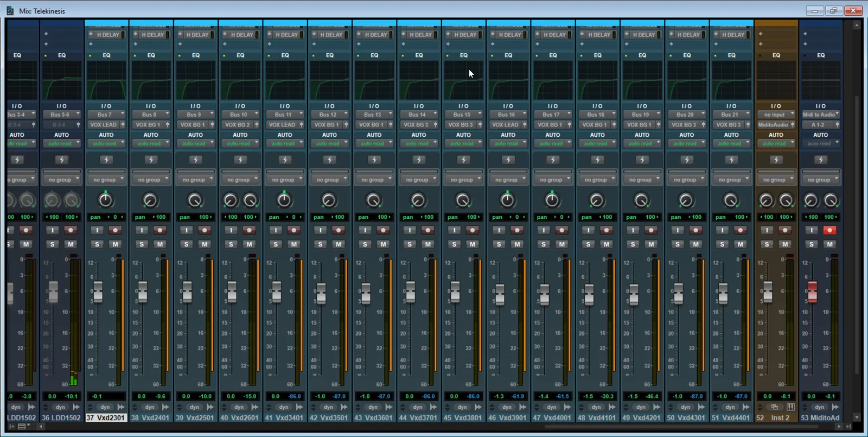This screenshot has width=868, height=437.
Task: Toggle input monitoring on track 38 Vxd2401
Action: click(x=142, y=230)
